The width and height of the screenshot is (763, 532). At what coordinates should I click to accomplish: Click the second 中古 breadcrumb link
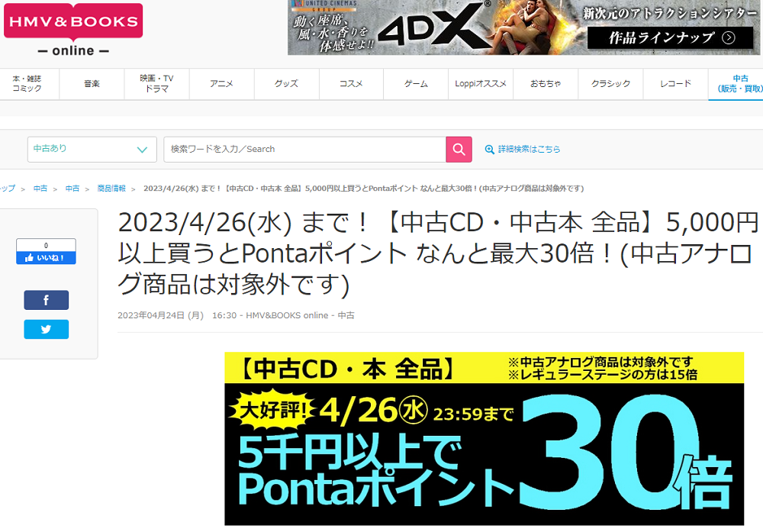pos(72,189)
